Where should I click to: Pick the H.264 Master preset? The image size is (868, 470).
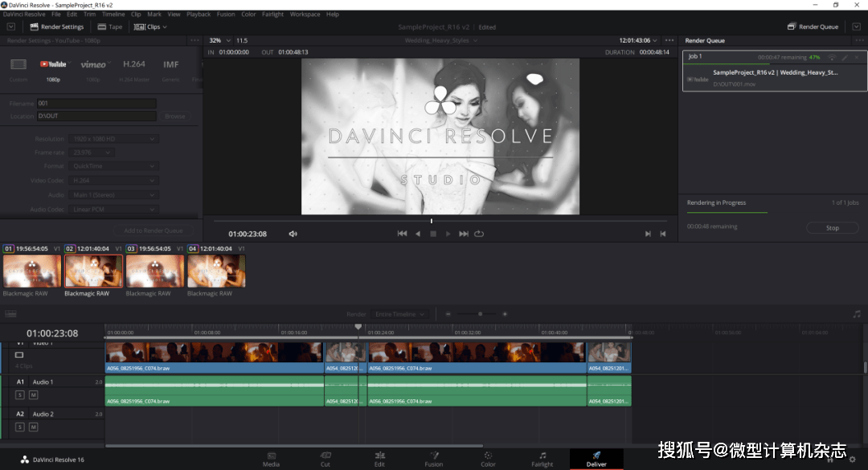tap(134, 64)
